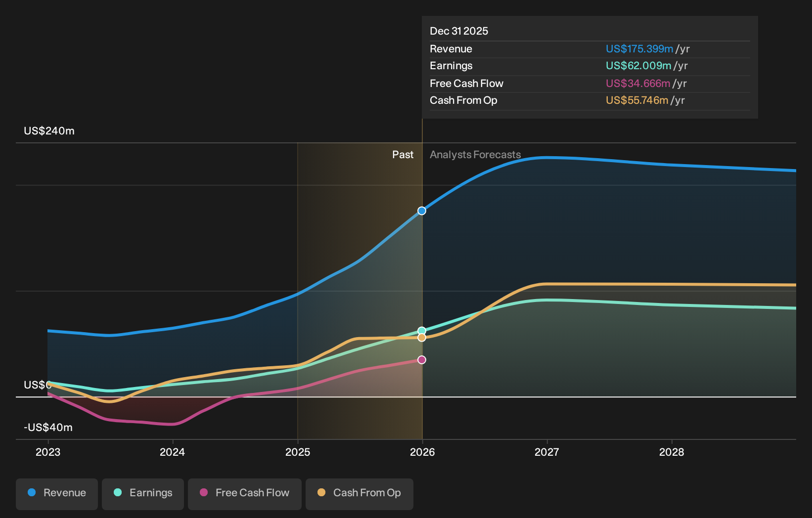Click the Earnings row label in tooltip
This screenshot has width=812, height=518.
click(451, 66)
